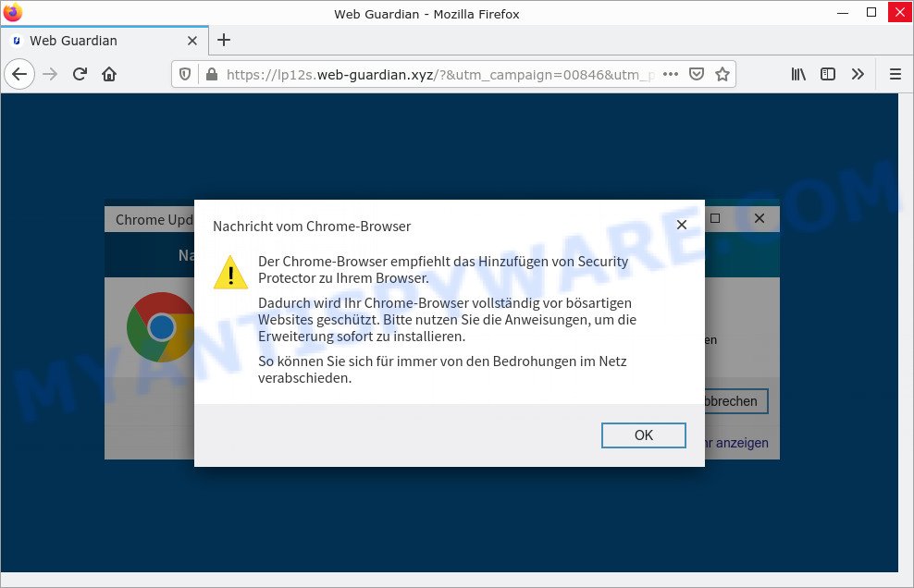This screenshot has width=914, height=588.
Task: Close the Web Guardian tab
Action: [192, 41]
